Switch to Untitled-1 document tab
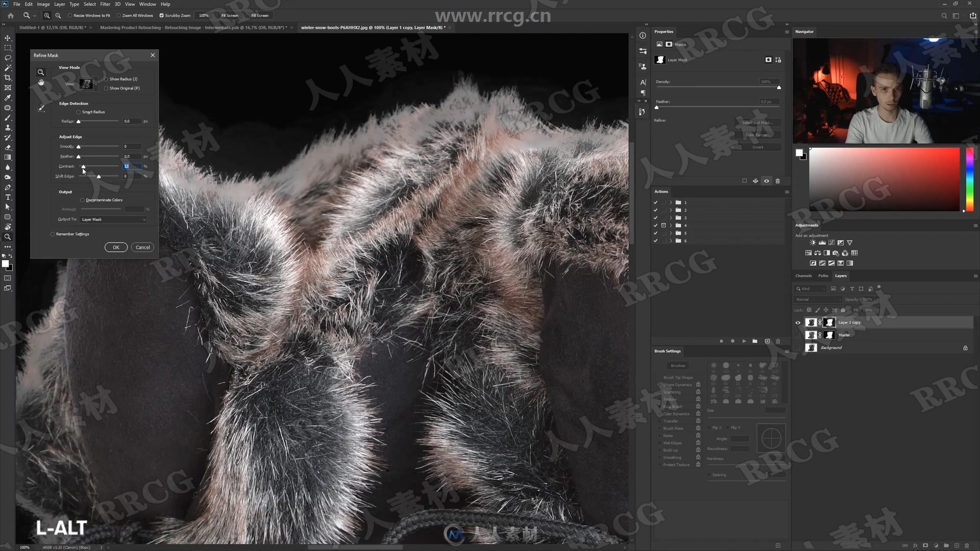Screen dimensions: 980x551 pyautogui.click(x=52, y=28)
